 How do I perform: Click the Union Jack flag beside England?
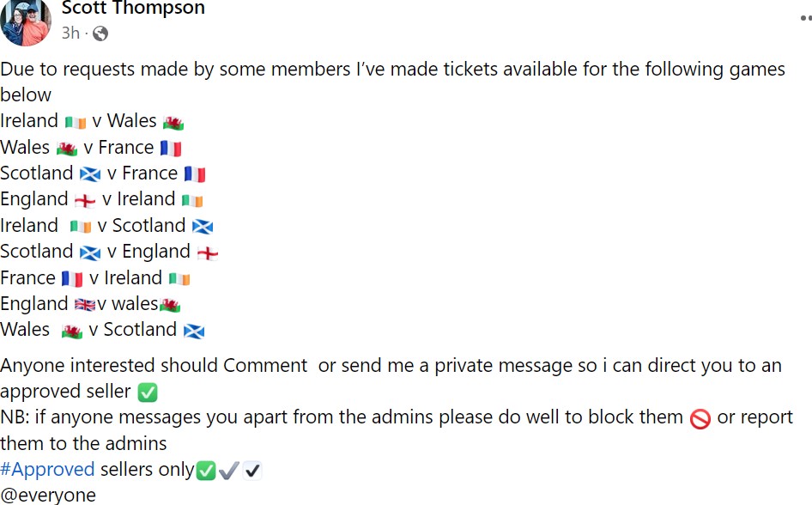(x=85, y=305)
